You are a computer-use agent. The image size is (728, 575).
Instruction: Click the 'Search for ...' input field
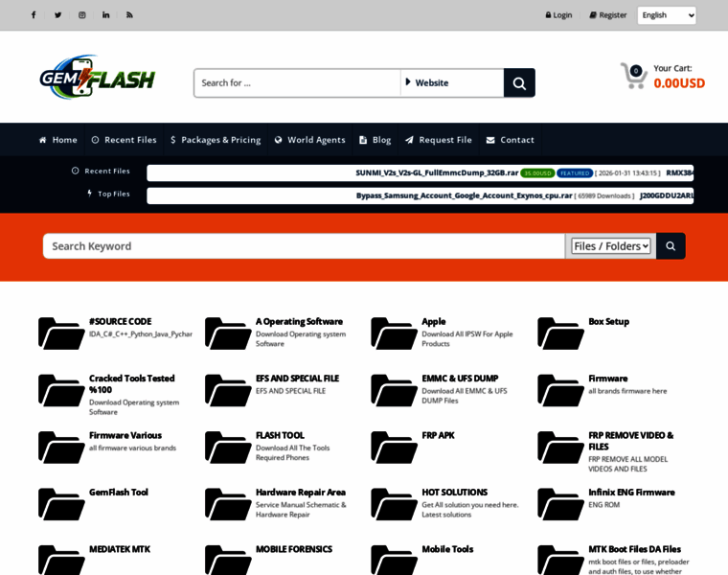click(x=298, y=83)
